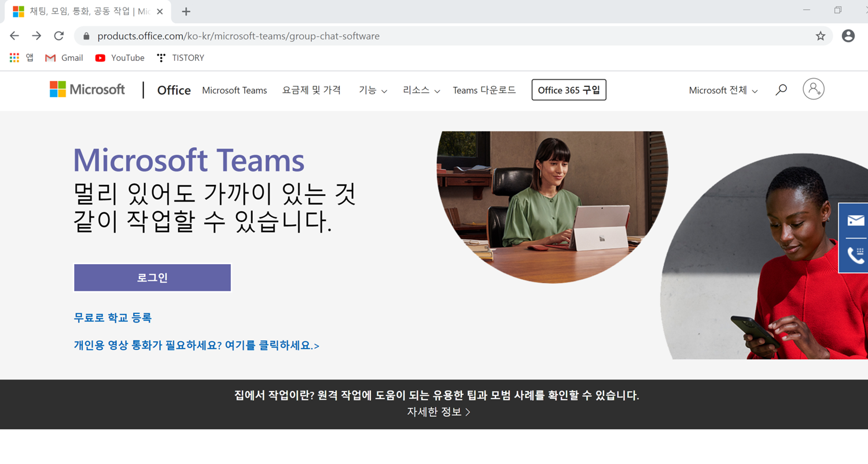
Task: Open the TISTORY bookmark
Action: [181, 58]
